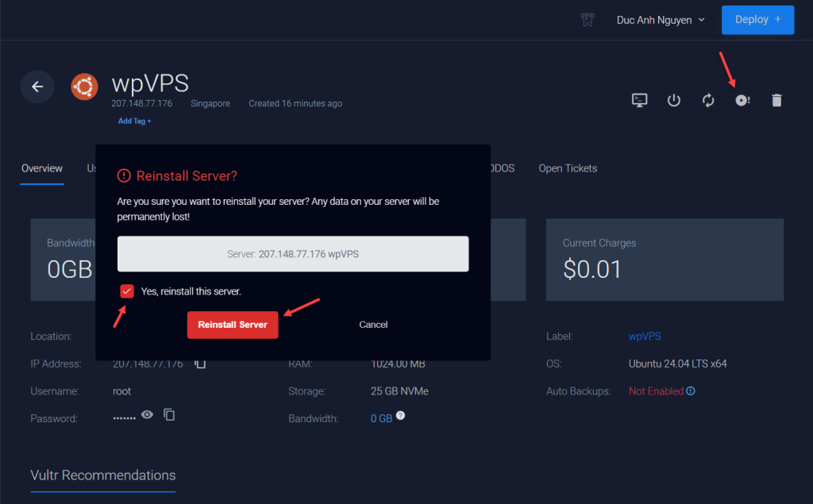This screenshot has height=504, width=813.
Task: Select the reinstall server ISO icon
Action: pyautogui.click(x=742, y=100)
